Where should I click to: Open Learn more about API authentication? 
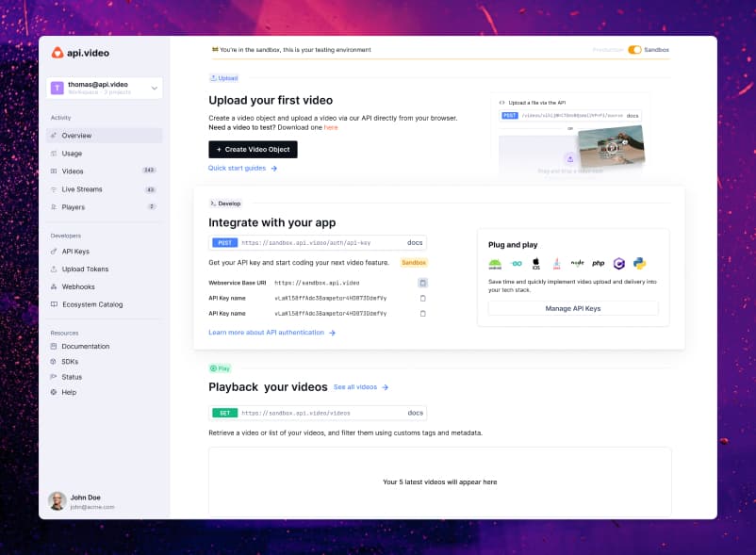271,333
